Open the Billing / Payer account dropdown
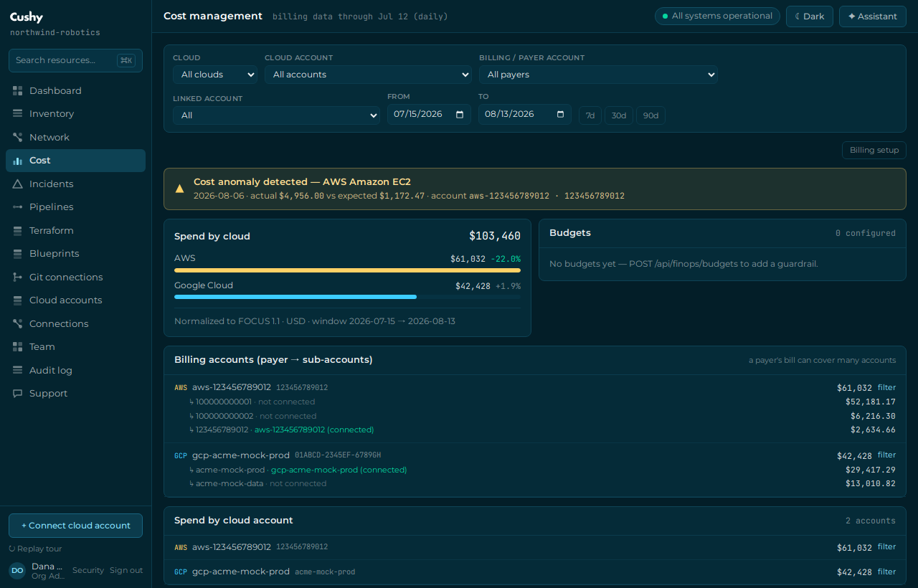 pos(598,75)
